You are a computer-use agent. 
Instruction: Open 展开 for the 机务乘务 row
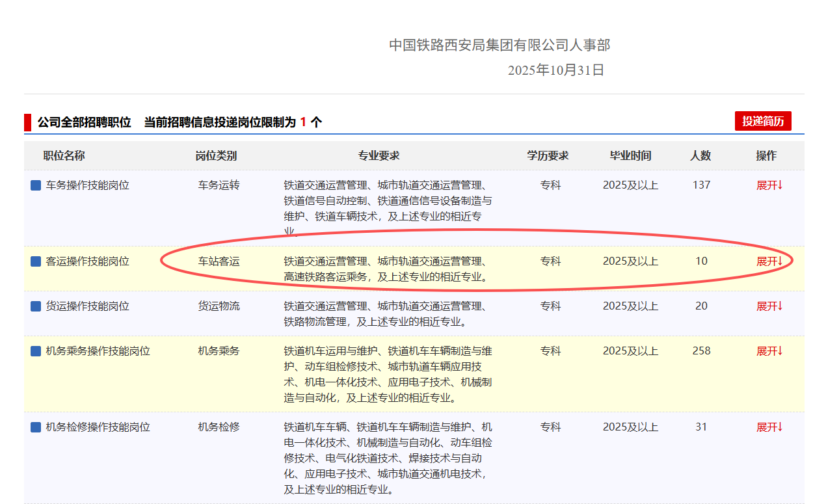[769, 351]
